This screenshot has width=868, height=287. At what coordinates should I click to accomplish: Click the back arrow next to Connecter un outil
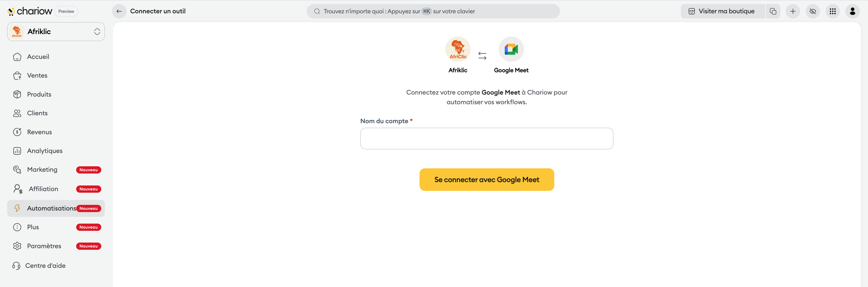pyautogui.click(x=119, y=11)
